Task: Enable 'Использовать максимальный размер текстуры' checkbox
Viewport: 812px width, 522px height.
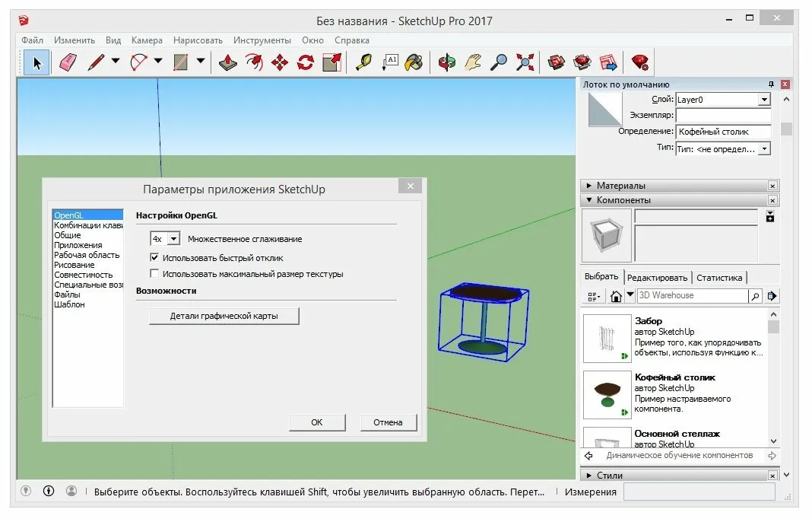Action: [x=155, y=274]
